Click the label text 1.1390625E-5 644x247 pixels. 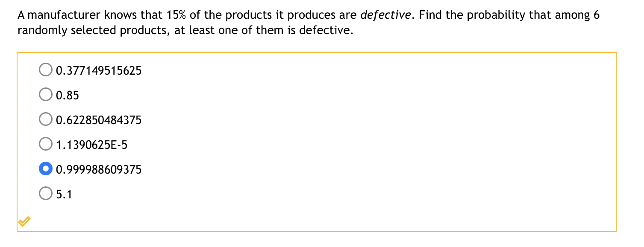click(92, 145)
